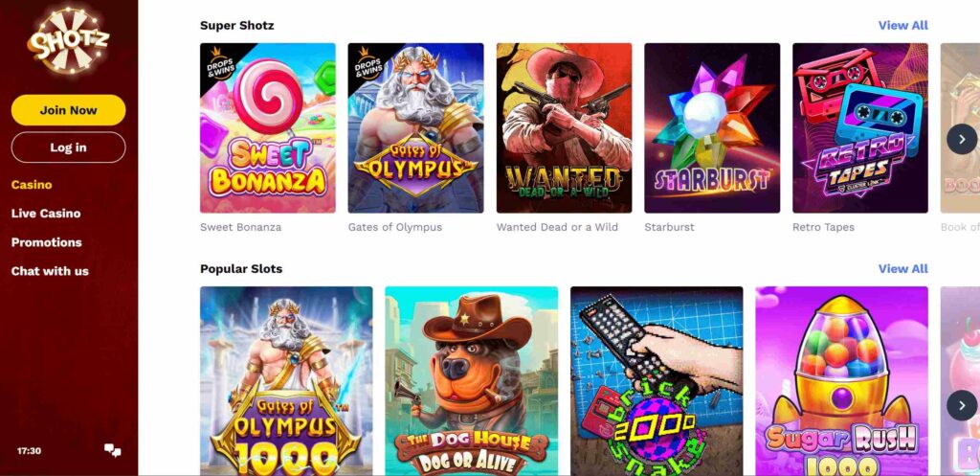Open the Promotions menu item
980x476 pixels.
tap(46, 242)
